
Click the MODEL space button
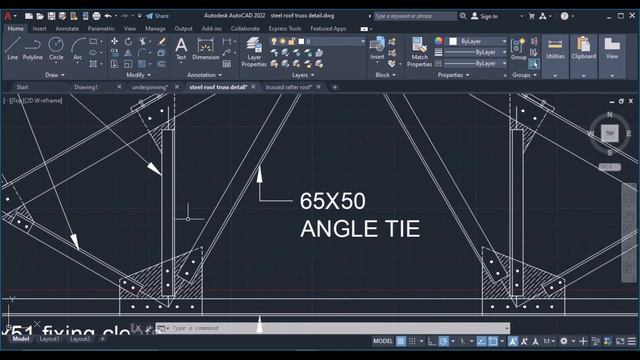click(x=382, y=341)
